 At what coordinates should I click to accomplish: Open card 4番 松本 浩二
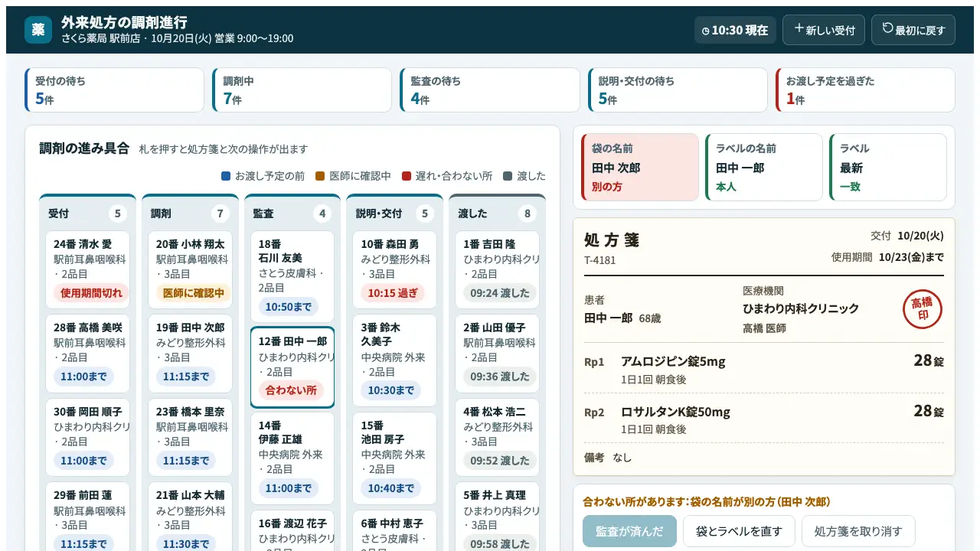[497, 437]
